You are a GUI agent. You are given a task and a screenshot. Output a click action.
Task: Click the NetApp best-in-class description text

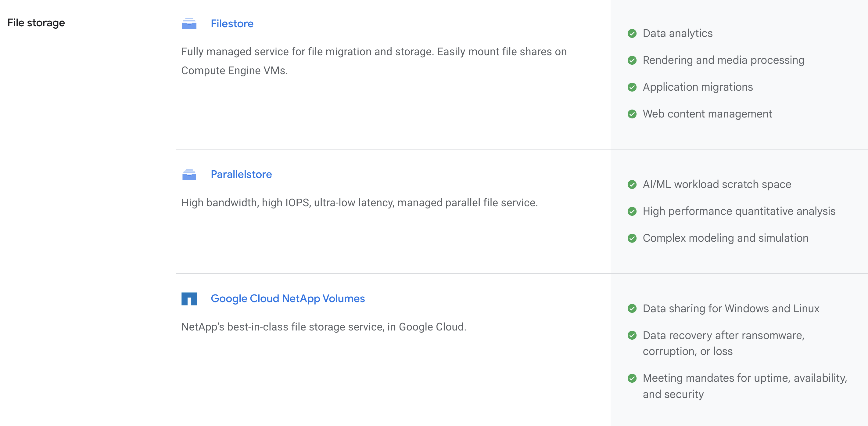(324, 327)
